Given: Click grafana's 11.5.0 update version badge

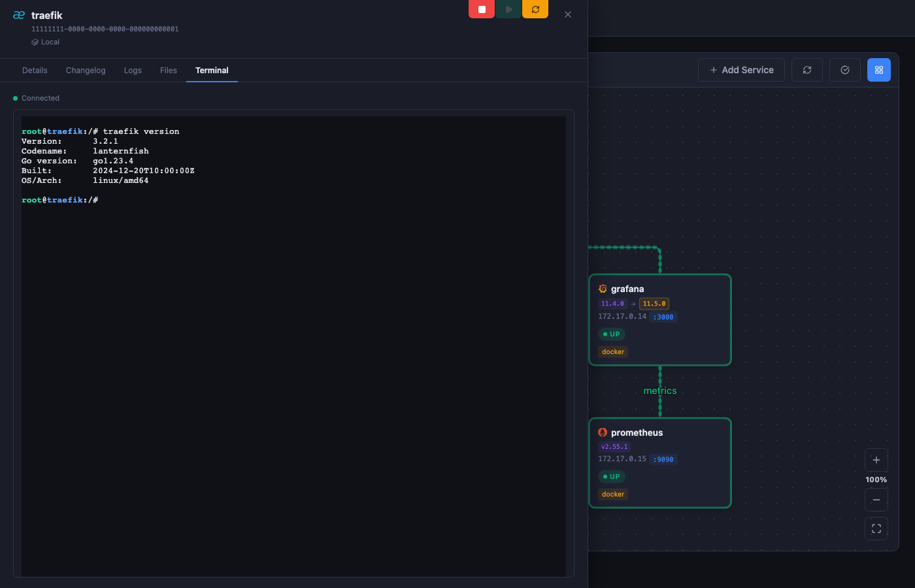Looking at the screenshot, I should 654,304.
